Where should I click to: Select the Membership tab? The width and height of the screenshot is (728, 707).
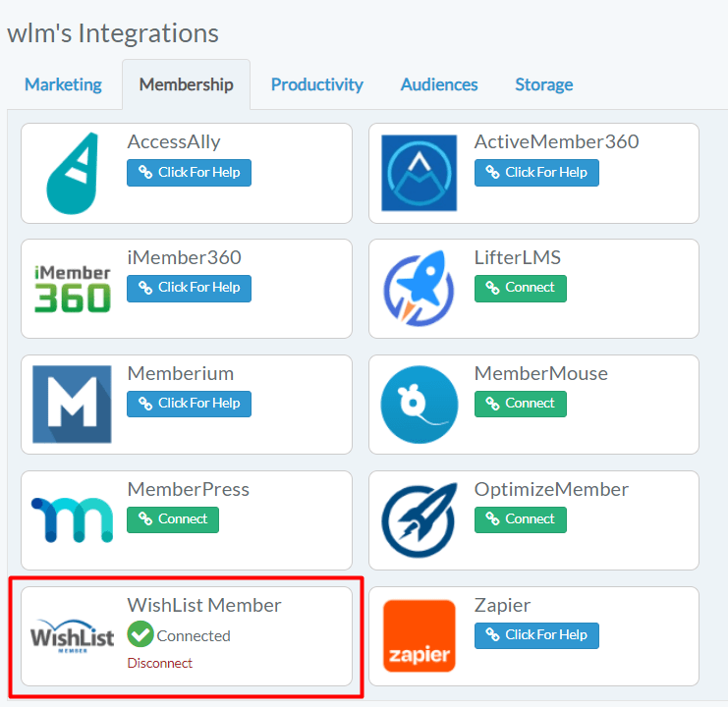pos(187,84)
